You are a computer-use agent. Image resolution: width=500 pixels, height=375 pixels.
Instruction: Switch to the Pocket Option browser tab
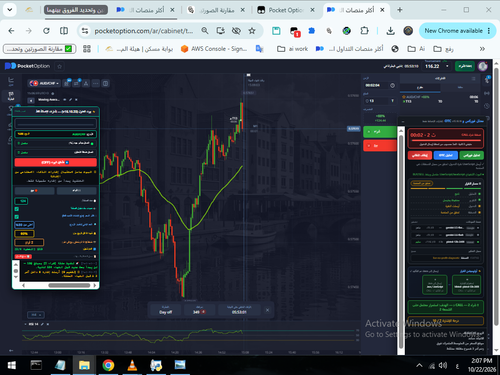point(286,10)
